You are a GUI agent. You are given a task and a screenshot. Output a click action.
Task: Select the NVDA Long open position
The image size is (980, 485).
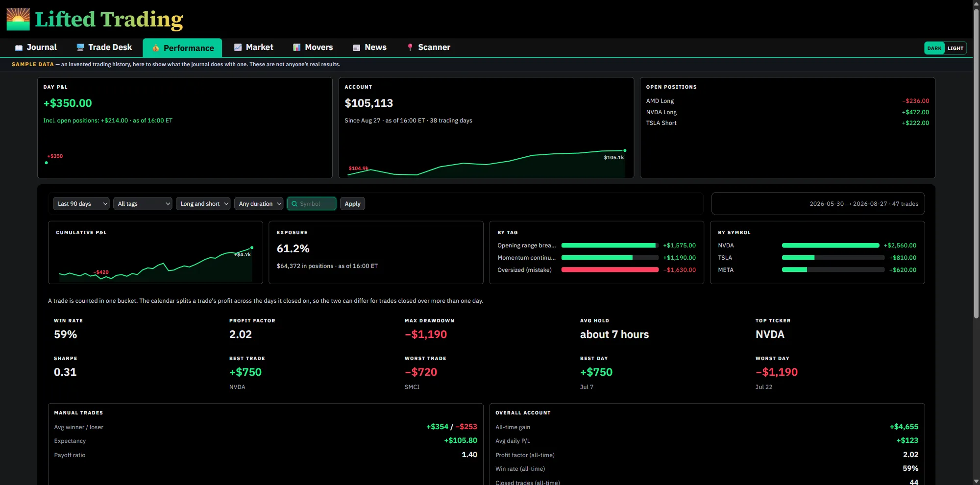click(x=787, y=112)
